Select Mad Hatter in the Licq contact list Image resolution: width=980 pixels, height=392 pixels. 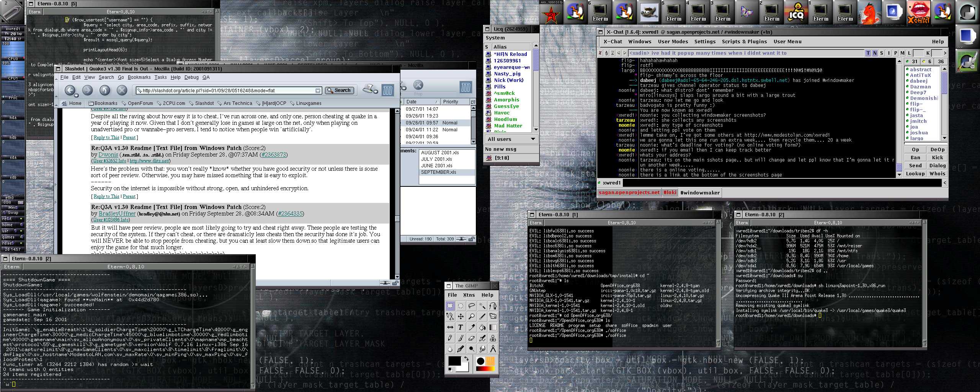508,126
